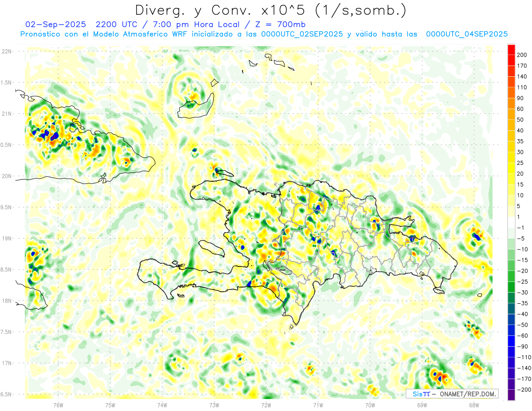Click the color scale value -170
The width and height of the screenshot is (532, 411).
[x=524, y=379]
